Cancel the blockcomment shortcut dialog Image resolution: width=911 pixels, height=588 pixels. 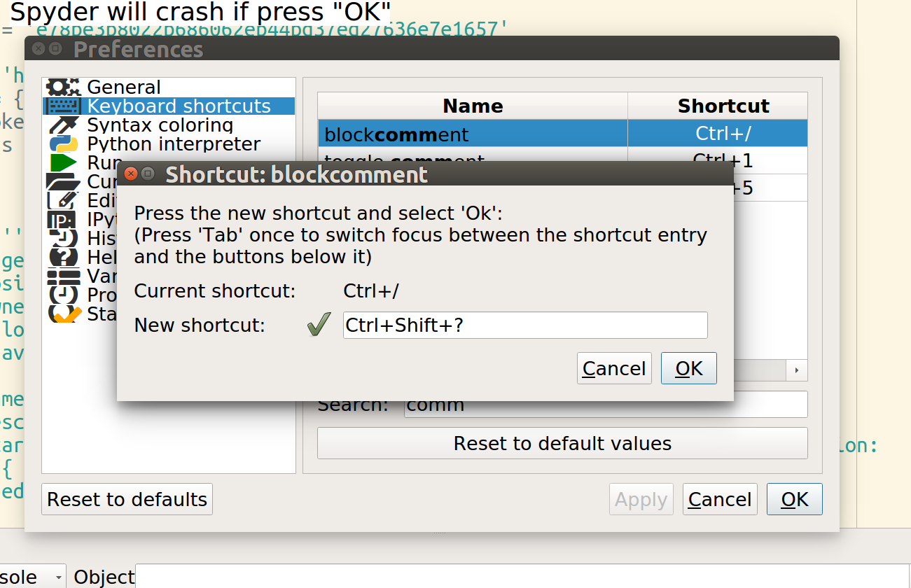(x=614, y=367)
